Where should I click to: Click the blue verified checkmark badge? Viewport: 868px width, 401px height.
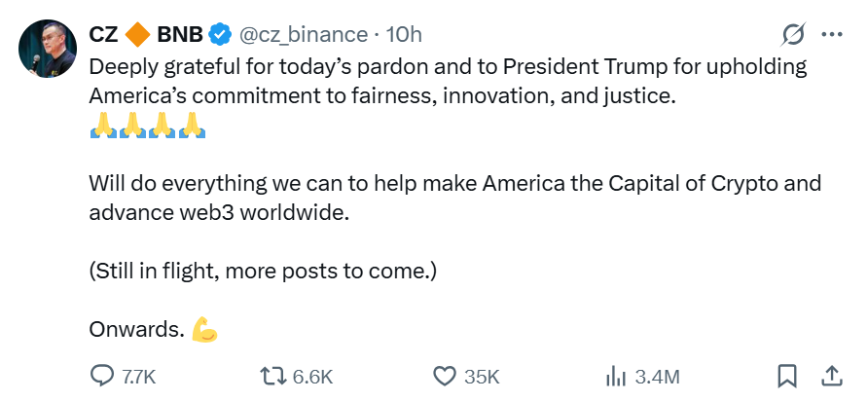(221, 35)
